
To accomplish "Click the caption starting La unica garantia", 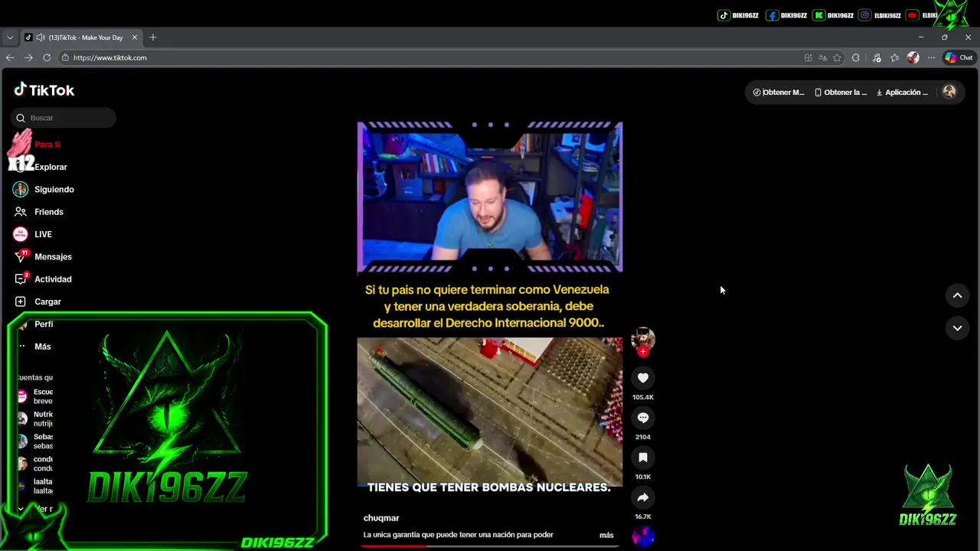I will (458, 535).
